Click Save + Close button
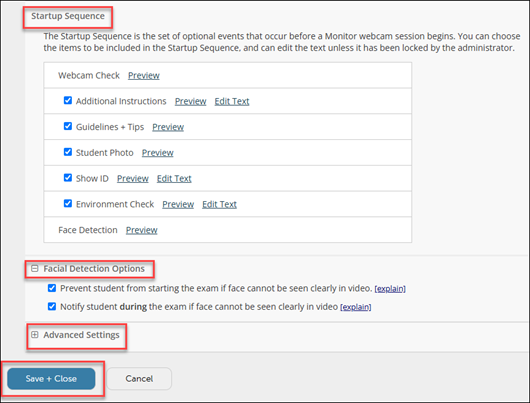Viewport: 530px width, 403px height. point(51,379)
